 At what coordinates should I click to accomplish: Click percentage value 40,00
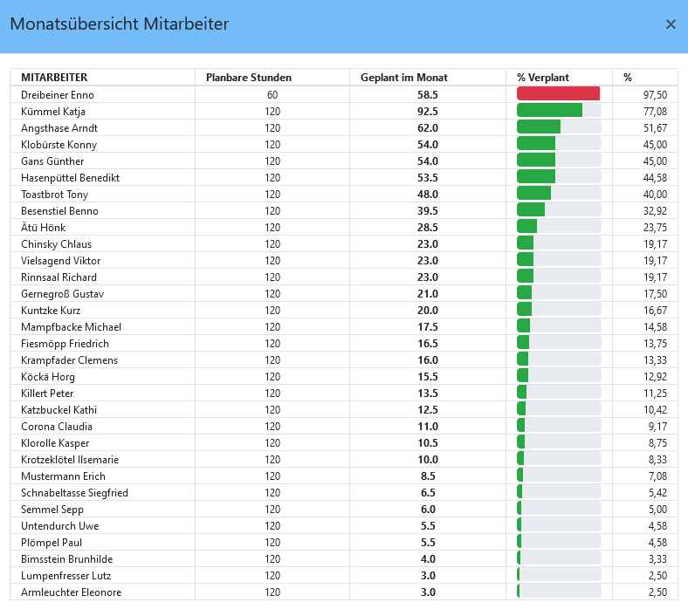(655, 195)
